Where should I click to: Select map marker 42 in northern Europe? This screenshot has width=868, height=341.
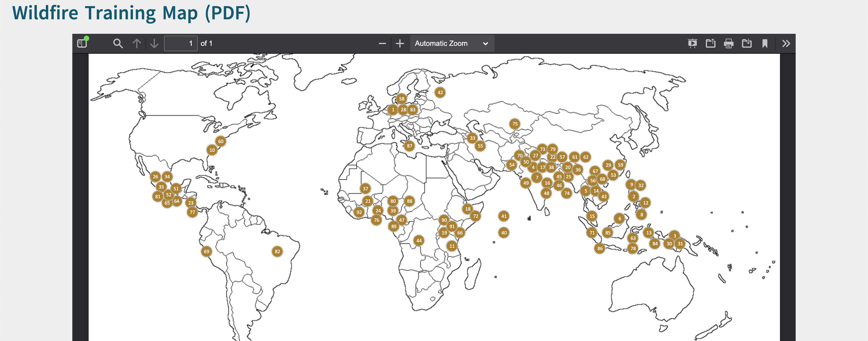tap(440, 92)
